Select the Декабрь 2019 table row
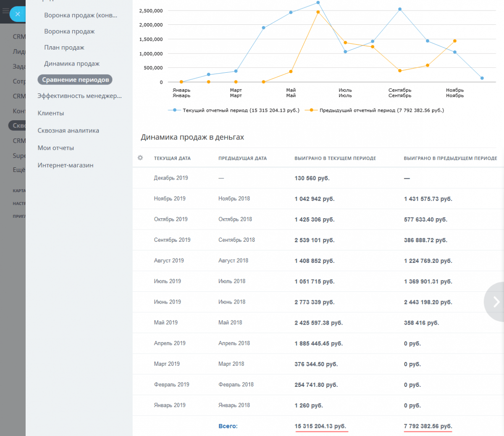504x436 pixels. (x=318, y=178)
